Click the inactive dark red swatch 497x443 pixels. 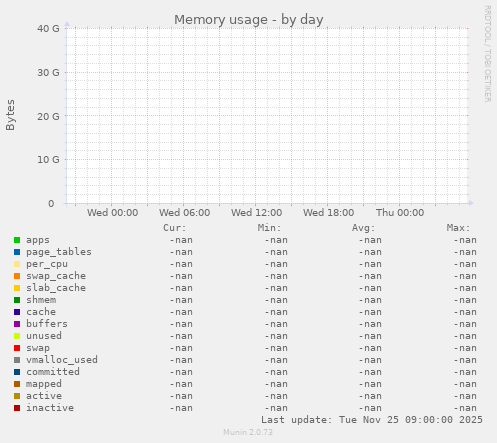click(17, 408)
